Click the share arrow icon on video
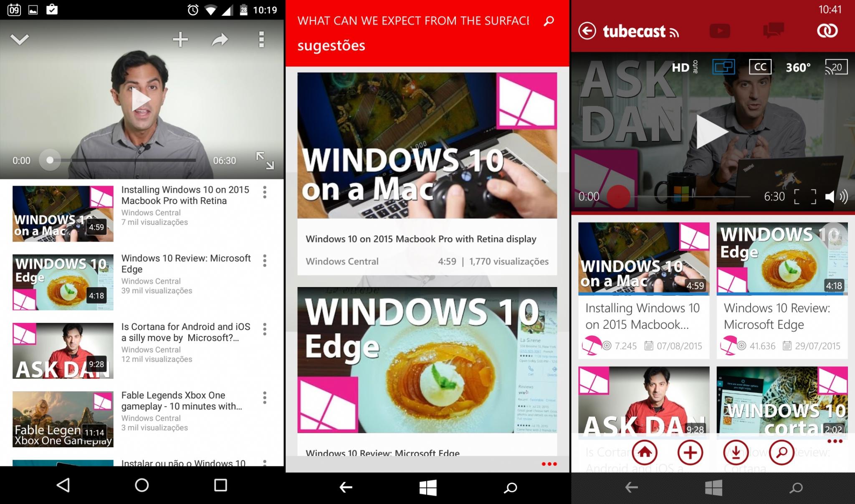This screenshot has height=504, width=855. tap(220, 40)
